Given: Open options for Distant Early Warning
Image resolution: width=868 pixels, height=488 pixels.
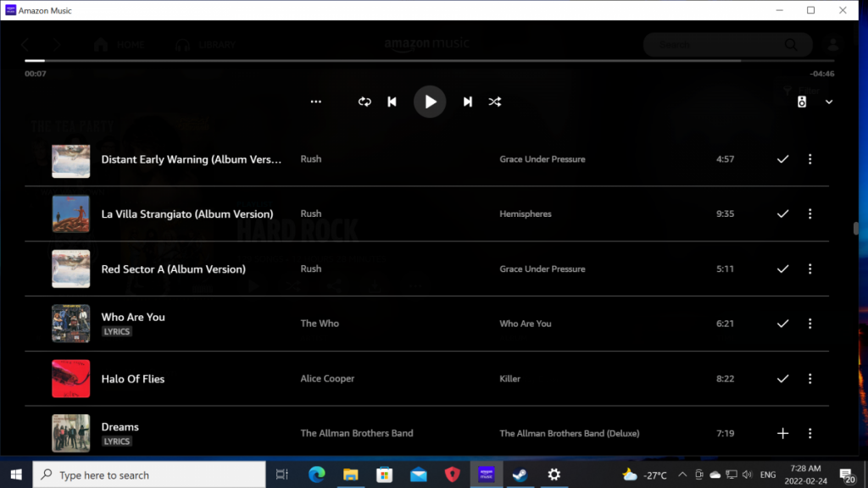Looking at the screenshot, I should [x=810, y=159].
